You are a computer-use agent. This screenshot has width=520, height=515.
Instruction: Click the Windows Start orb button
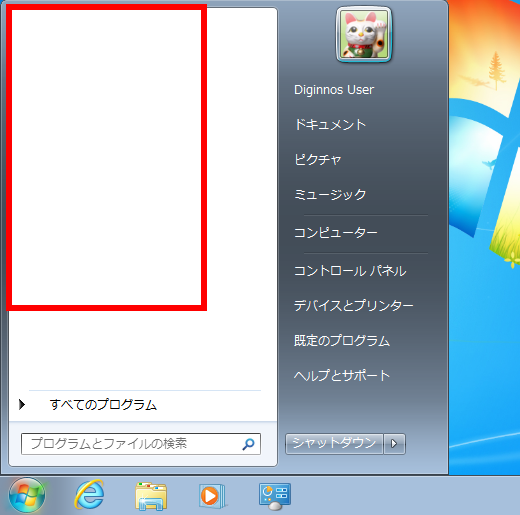point(27,495)
